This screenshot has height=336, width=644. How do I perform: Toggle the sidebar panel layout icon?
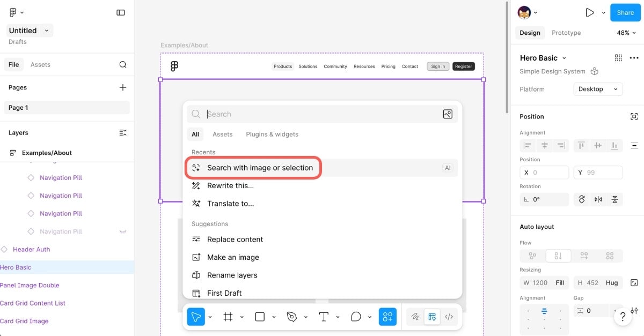pos(121,12)
